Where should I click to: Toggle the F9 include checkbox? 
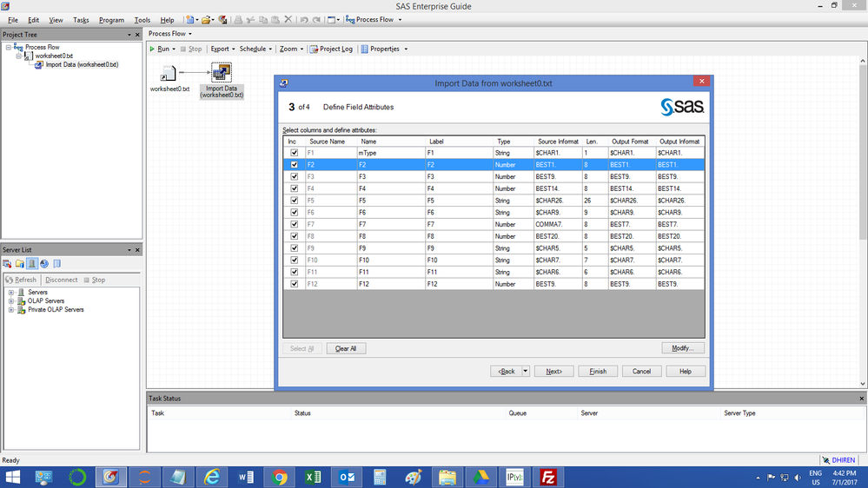[294, 247]
